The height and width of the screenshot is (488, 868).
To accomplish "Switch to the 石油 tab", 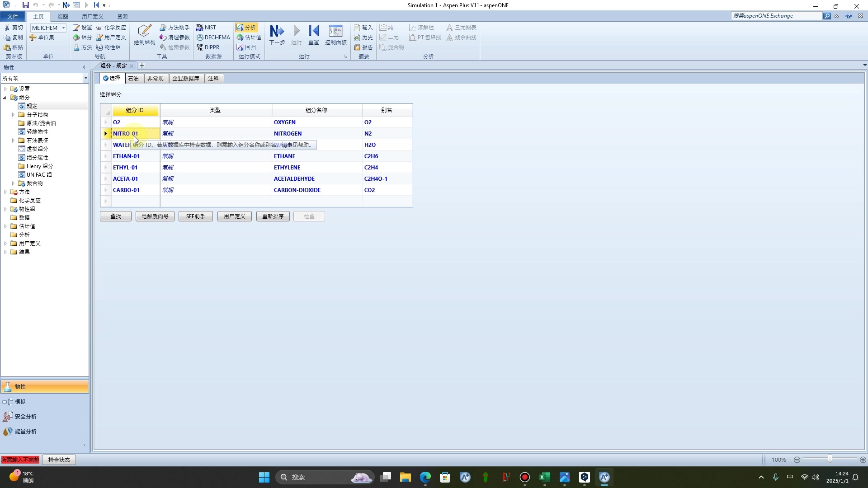I will point(133,79).
